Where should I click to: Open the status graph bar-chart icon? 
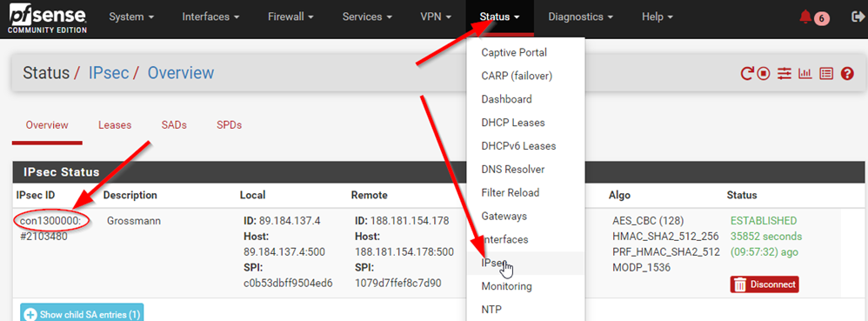pos(805,73)
